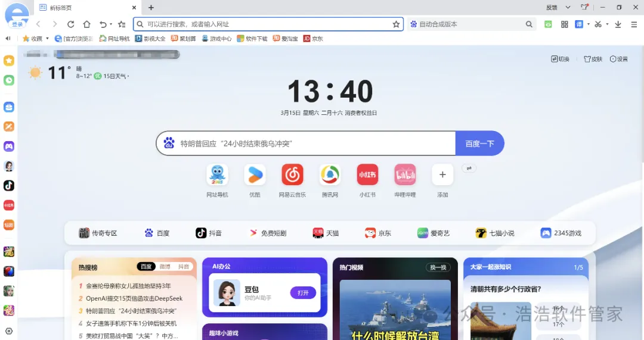The image size is (644, 340).
Task: Open the 小红书 shortcut tile
Action: click(x=367, y=174)
